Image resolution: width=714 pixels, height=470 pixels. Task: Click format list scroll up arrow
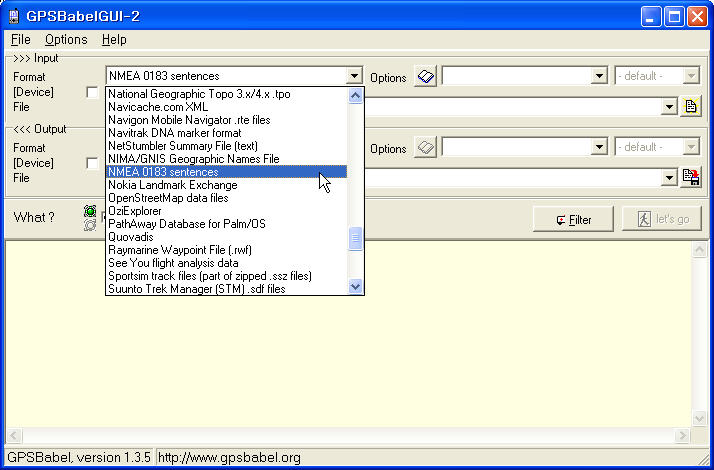click(x=355, y=95)
